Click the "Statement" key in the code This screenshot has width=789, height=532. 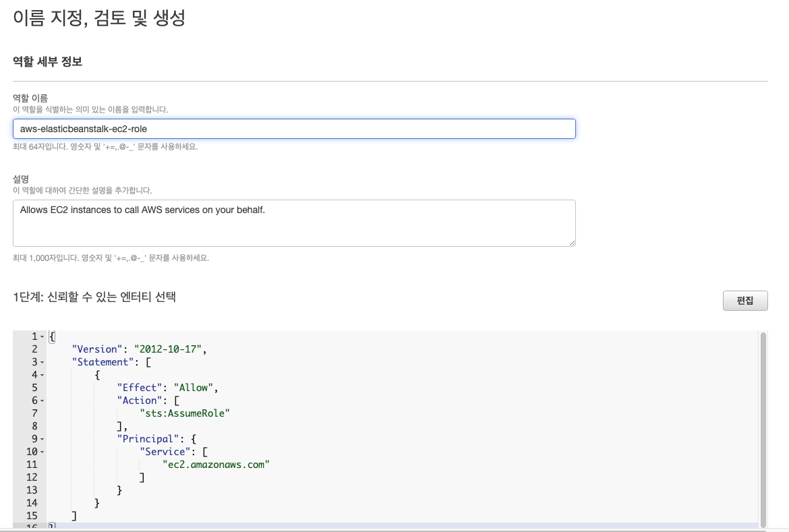tap(103, 362)
